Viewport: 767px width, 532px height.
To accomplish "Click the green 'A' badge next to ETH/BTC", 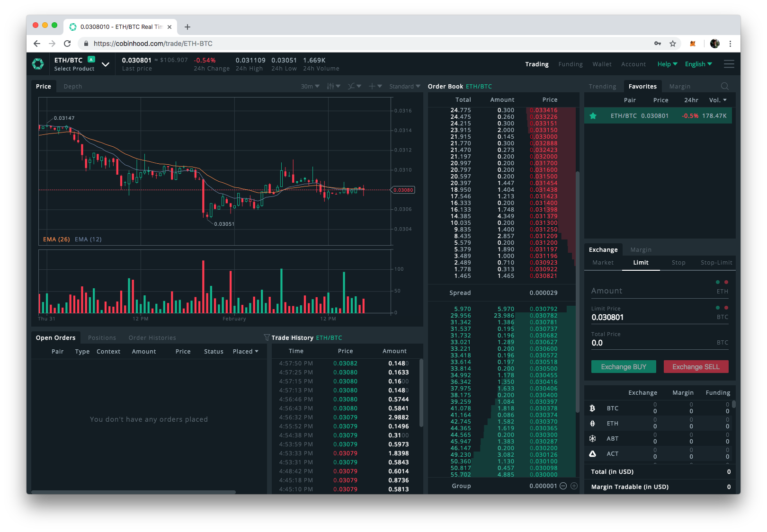I will 91,60.
